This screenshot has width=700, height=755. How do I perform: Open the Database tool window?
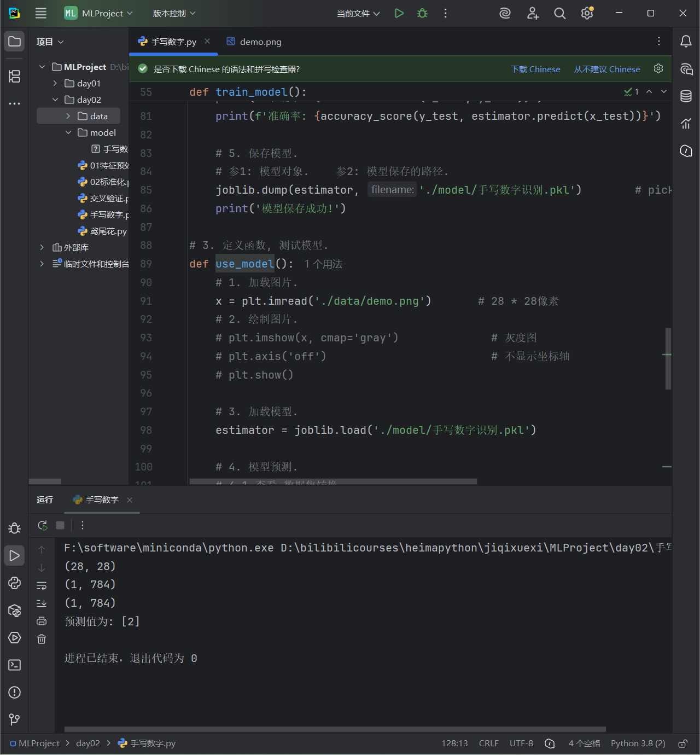686,96
